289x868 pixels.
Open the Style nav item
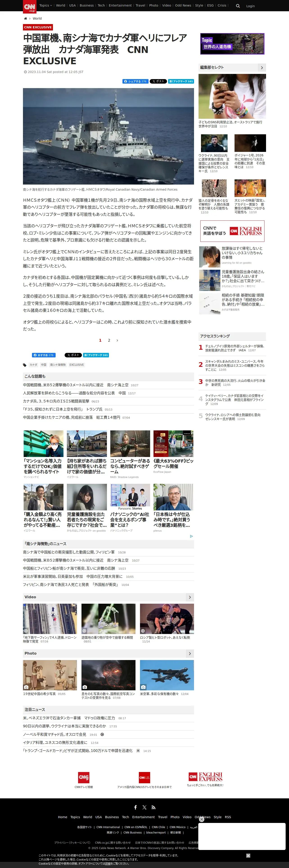coord(199,5)
